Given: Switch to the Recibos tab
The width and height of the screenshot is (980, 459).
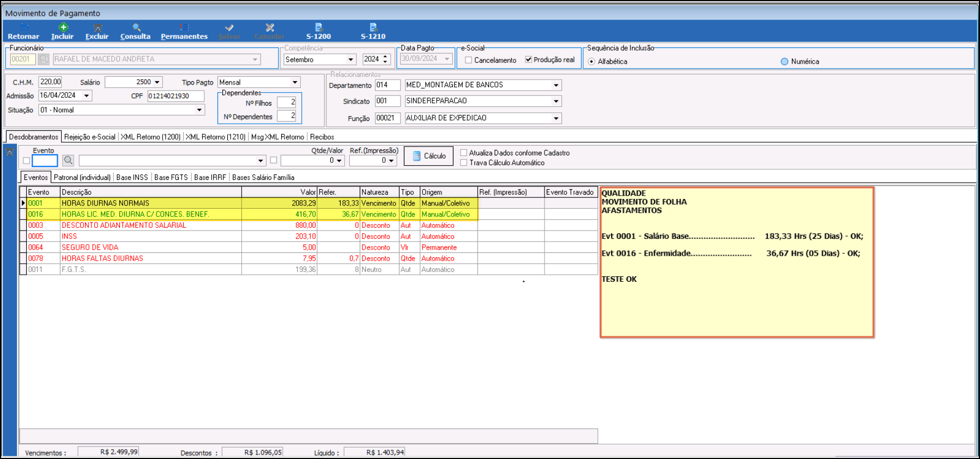Looking at the screenshot, I should [x=322, y=137].
